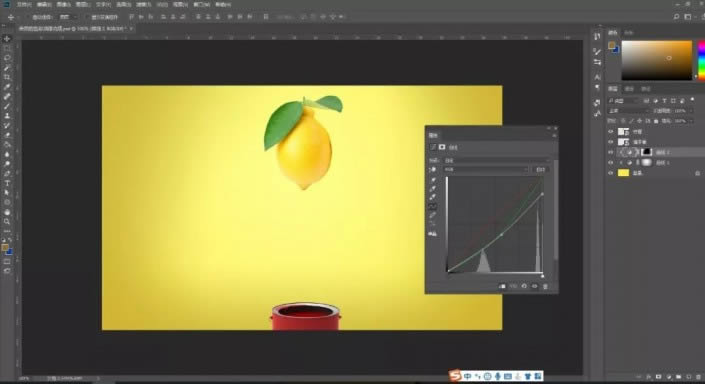Click the middle control point on the curve
The height and width of the screenshot is (384, 705).
point(501,235)
